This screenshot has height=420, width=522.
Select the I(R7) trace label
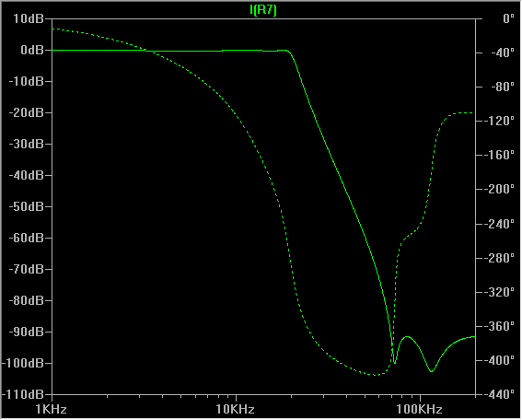pos(263,10)
